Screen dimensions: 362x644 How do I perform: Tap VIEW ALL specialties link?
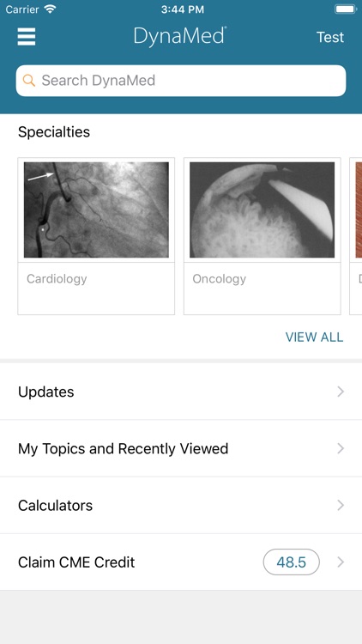(314, 337)
